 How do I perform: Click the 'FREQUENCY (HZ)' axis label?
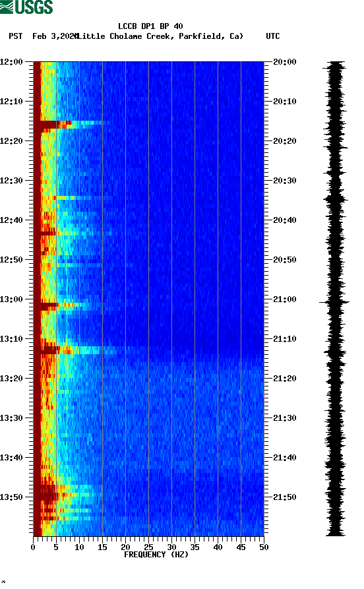click(156, 555)
